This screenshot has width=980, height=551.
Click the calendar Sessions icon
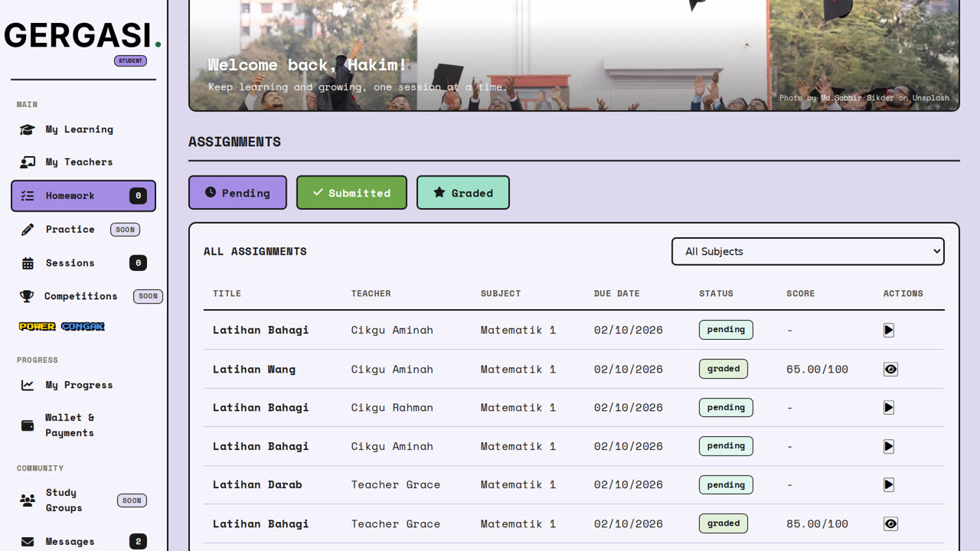coord(28,263)
